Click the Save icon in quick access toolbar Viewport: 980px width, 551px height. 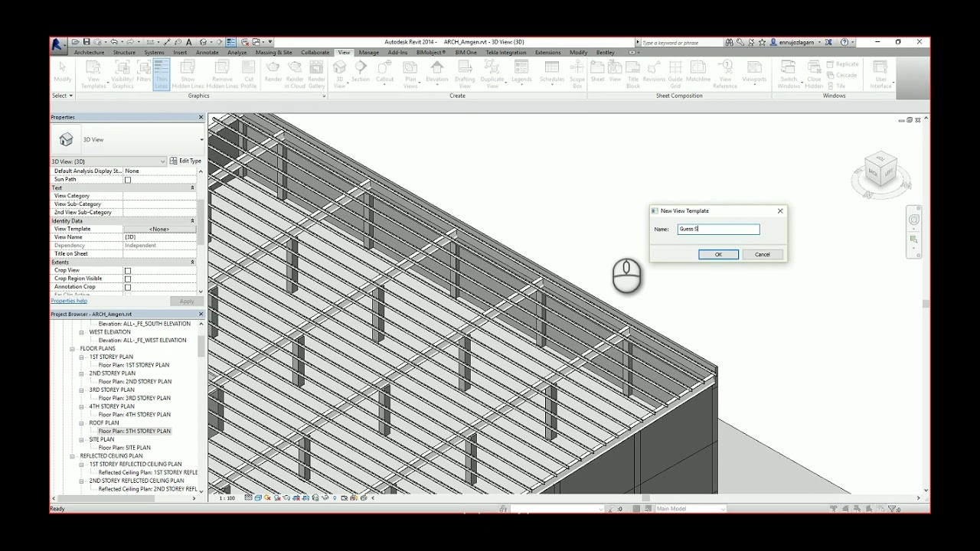87,42
